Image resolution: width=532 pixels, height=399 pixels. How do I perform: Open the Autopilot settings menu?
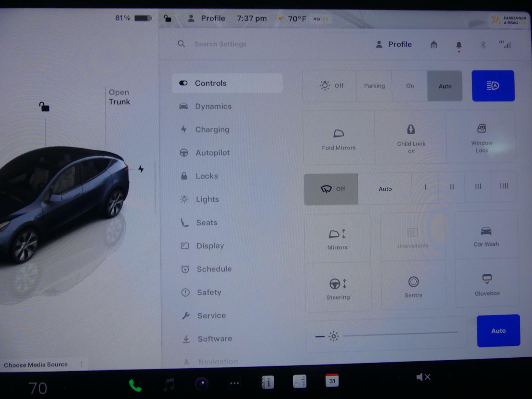[212, 153]
